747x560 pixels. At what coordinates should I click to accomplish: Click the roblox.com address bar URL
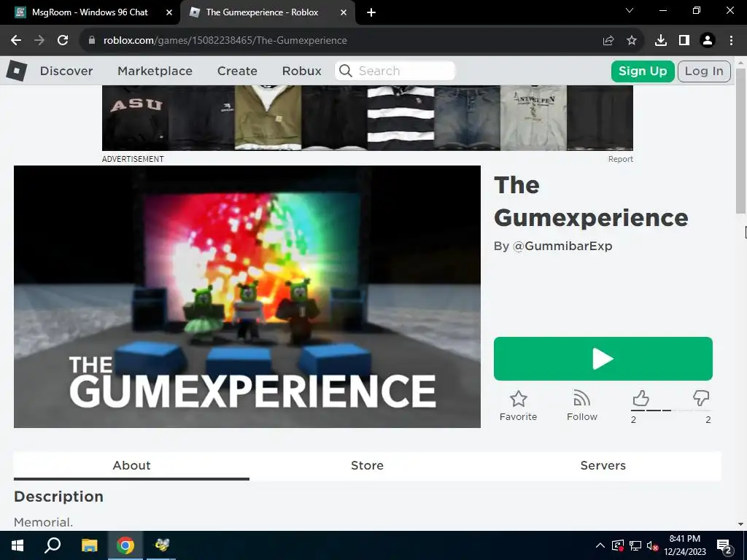[x=225, y=41]
